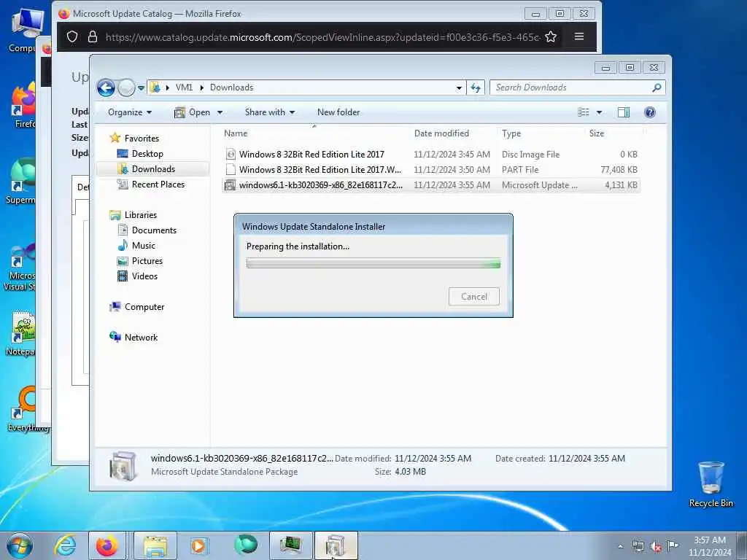Open Internet Explorer from taskbar
747x560 pixels.
coord(65,546)
